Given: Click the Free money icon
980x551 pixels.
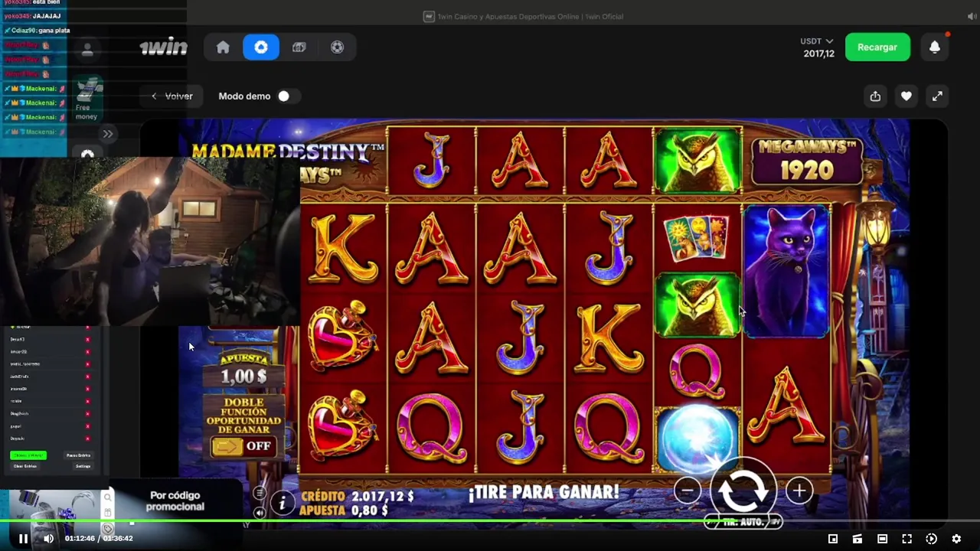Looking at the screenshot, I should click(87, 99).
